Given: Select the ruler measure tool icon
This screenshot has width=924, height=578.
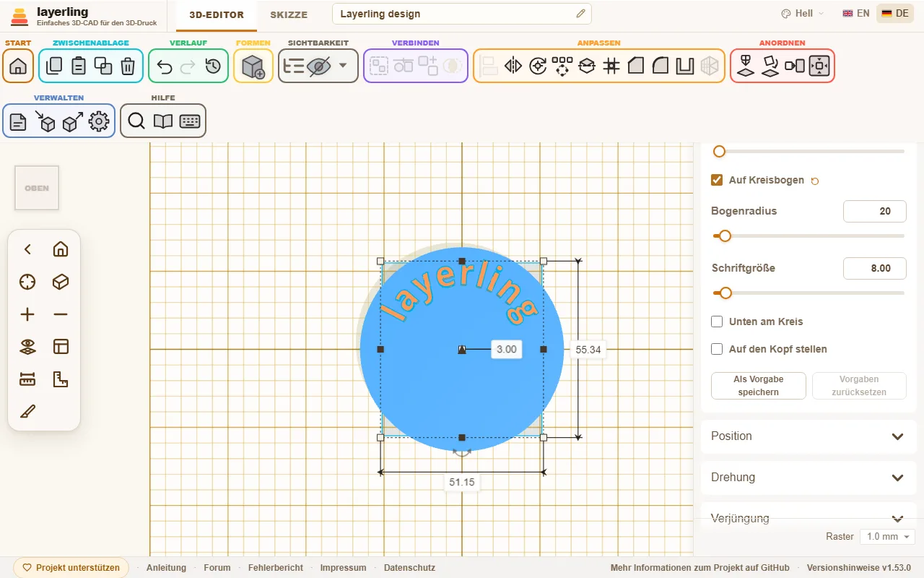Looking at the screenshot, I should [x=27, y=379].
